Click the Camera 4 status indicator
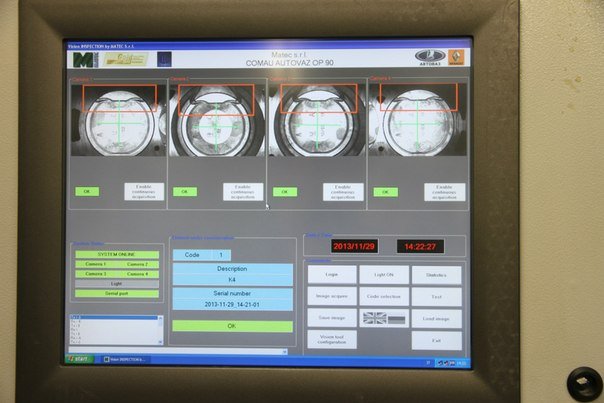The image size is (604, 403). point(138,274)
